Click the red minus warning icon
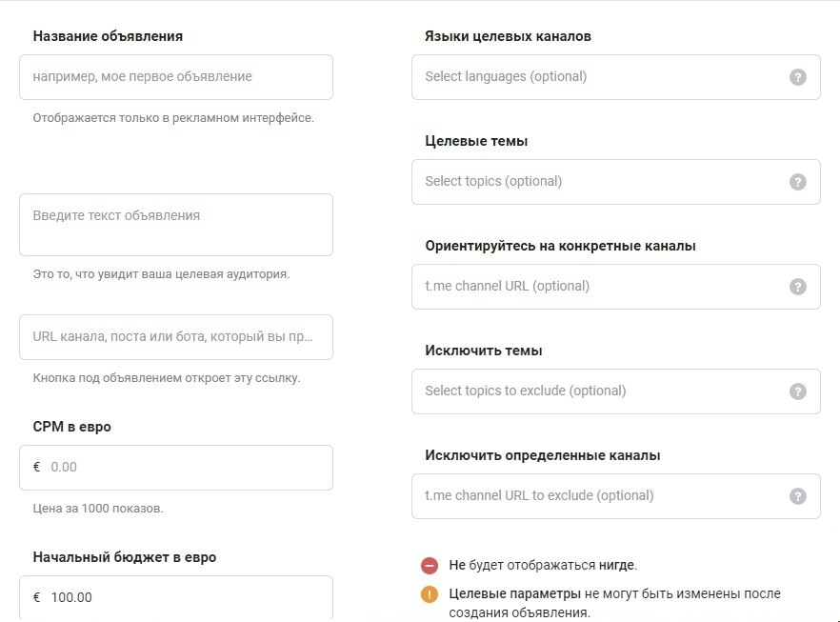This screenshot has height=622, width=840. click(430, 566)
